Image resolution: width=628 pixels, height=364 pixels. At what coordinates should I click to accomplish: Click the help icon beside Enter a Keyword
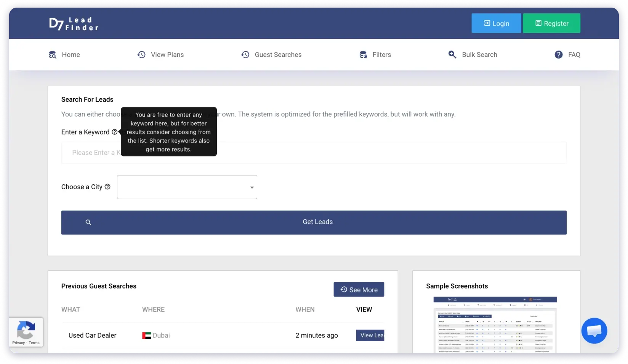click(114, 132)
